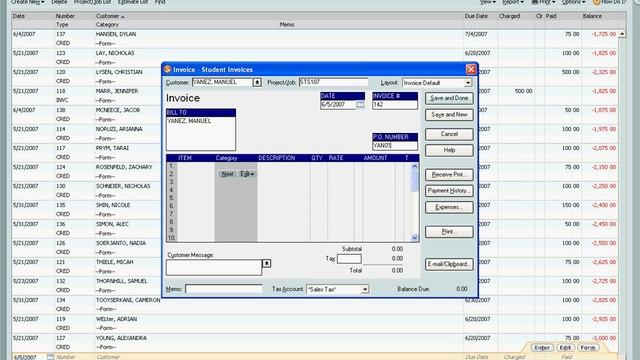Viewport: 640px width, 360px height.
Task: Click the invoice DATE field 6/5/2007
Action: 338,105
